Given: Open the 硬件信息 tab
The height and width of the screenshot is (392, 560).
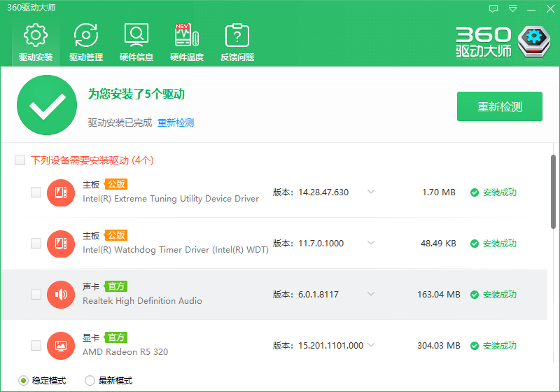Looking at the screenshot, I should tap(136, 43).
